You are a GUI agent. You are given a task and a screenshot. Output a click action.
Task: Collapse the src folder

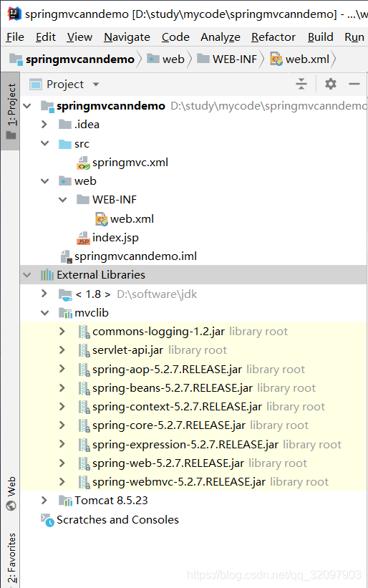point(44,144)
